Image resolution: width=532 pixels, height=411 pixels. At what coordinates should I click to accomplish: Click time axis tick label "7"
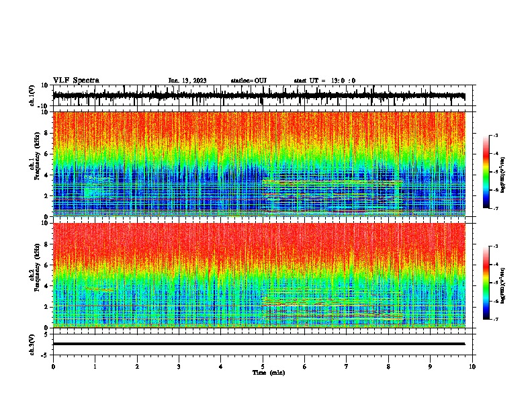click(x=347, y=367)
